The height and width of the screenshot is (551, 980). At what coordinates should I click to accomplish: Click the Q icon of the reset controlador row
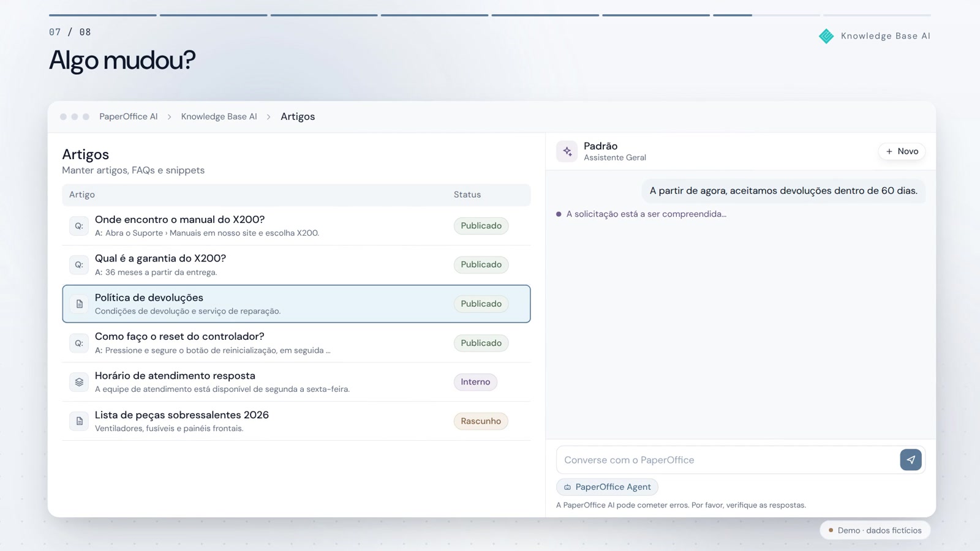79,343
